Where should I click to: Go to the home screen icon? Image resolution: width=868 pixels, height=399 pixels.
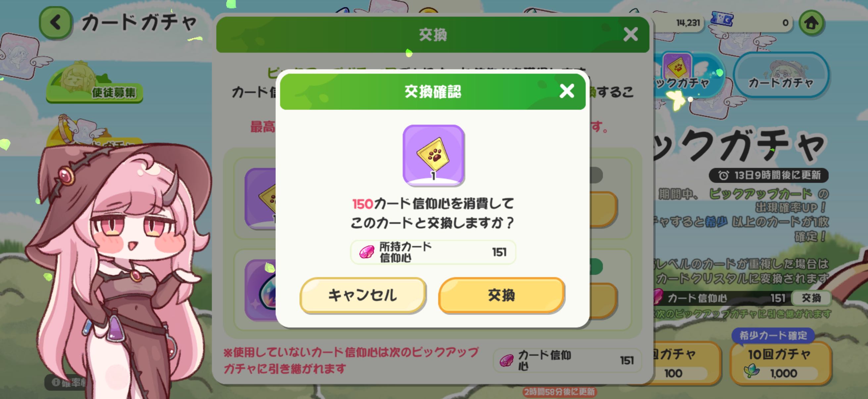pyautogui.click(x=811, y=22)
